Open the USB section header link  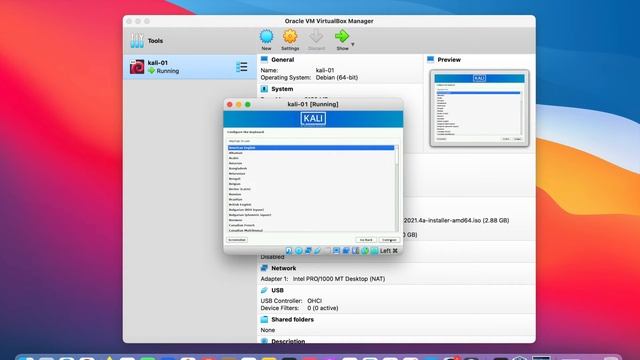coord(278,290)
